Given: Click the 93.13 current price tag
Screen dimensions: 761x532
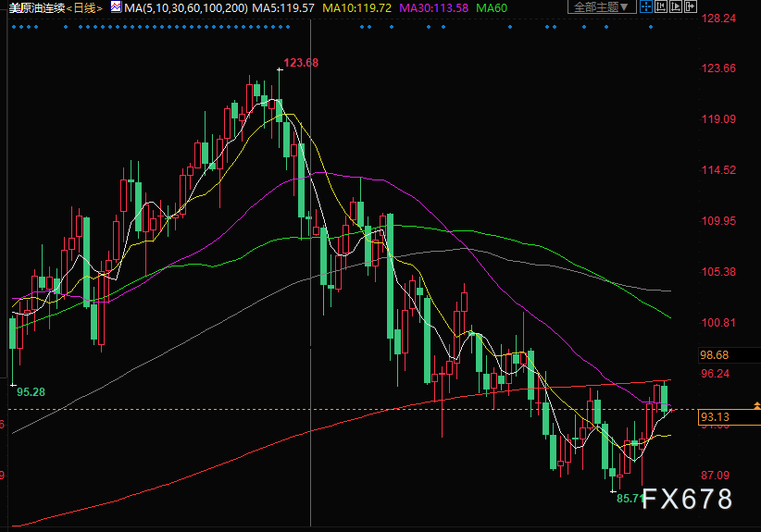Looking at the screenshot, I should coord(729,417).
